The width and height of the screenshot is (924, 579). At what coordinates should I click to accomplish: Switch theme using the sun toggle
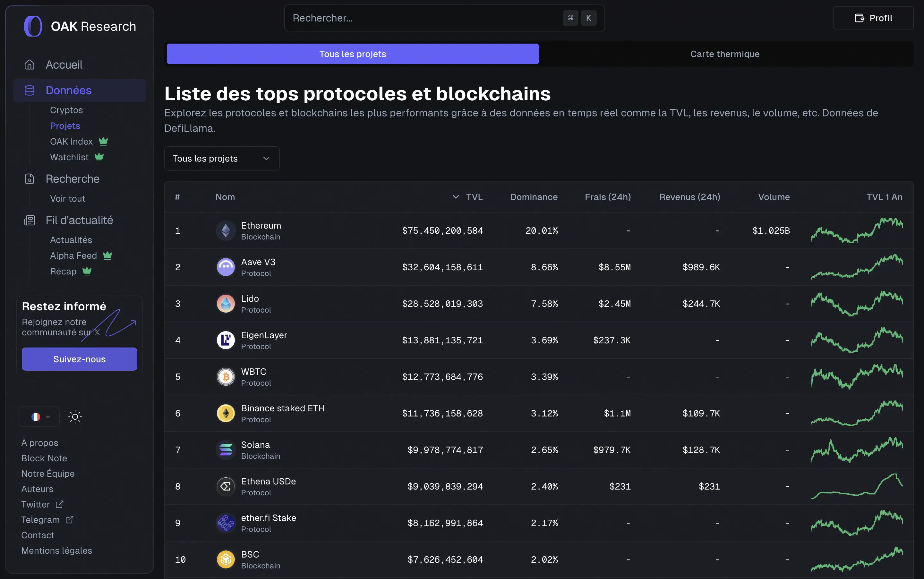[75, 416]
